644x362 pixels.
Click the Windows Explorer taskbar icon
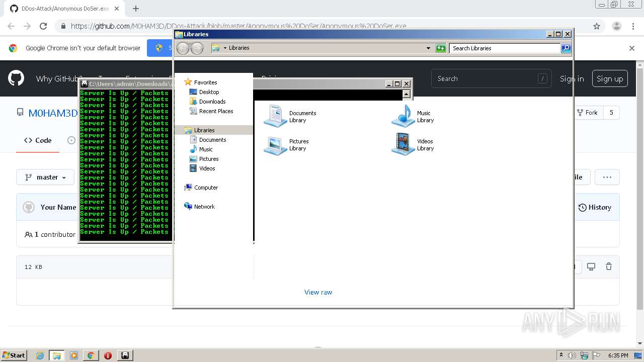pyautogui.click(x=57, y=355)
